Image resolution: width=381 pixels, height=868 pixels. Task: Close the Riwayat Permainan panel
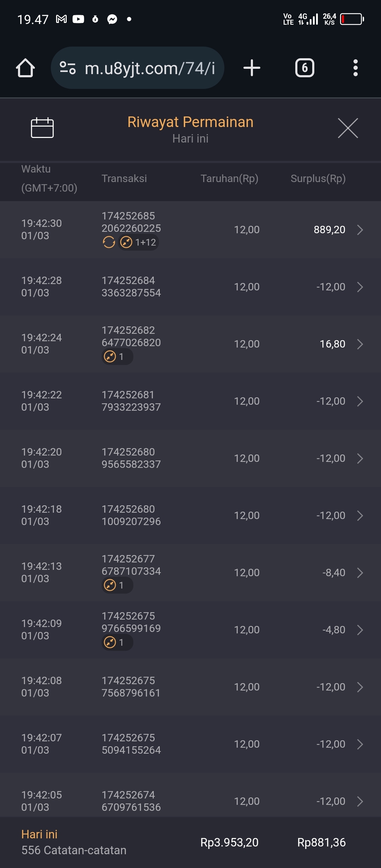[x=348, y=128]
